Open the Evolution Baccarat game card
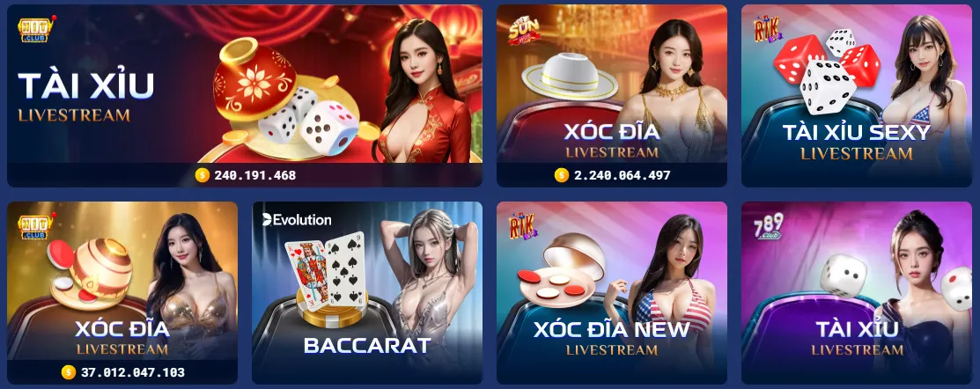This screenshot has width=980, height=389. (x=367, y=292)
